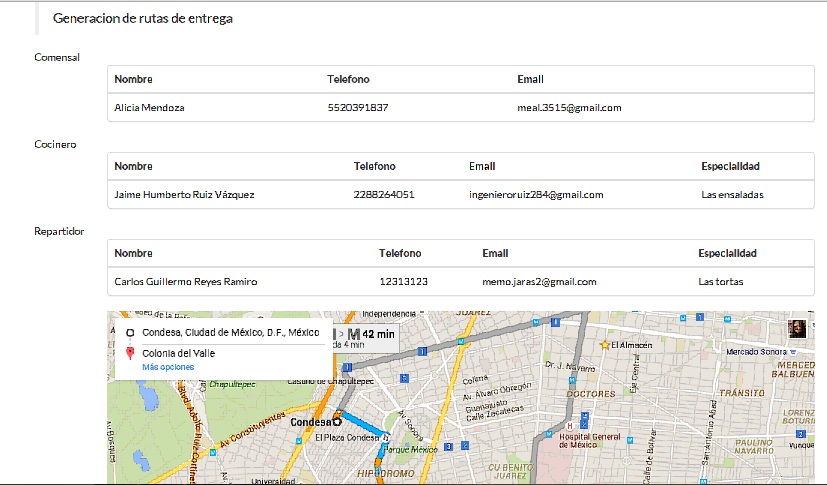Click the star marker at El Almacén
The image size is (827, 485).
click(x=604, y=345)
